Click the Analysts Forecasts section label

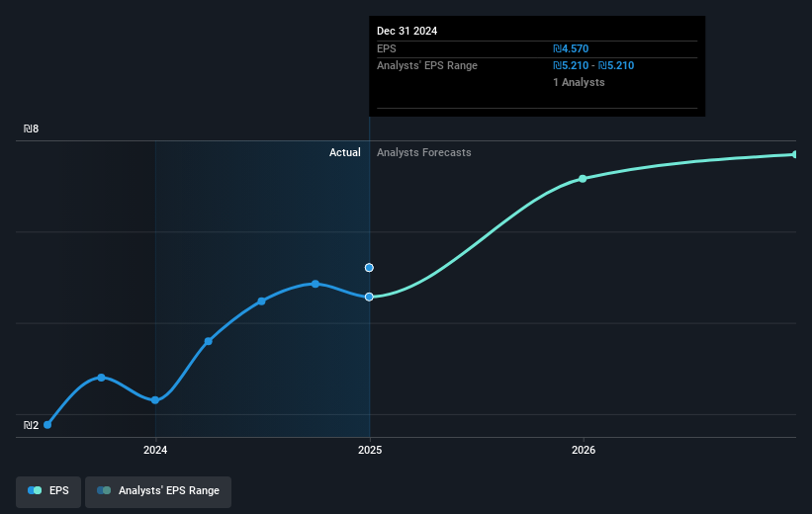pos(424,152)
